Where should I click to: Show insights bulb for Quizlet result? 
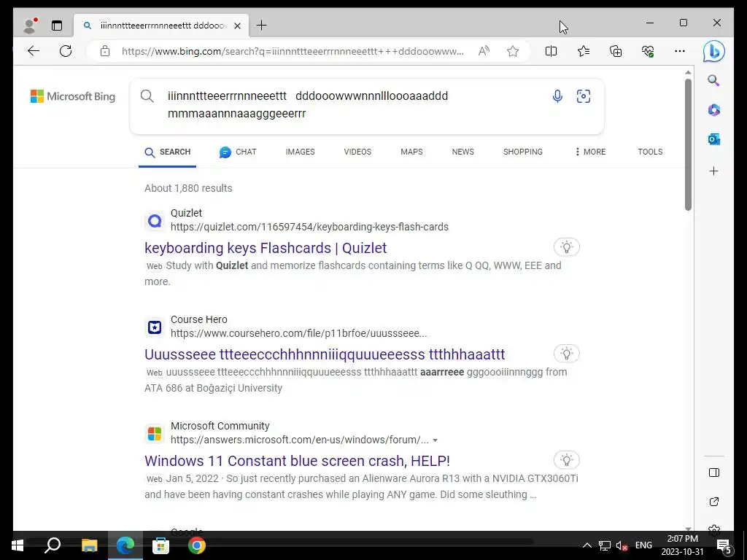566,247
